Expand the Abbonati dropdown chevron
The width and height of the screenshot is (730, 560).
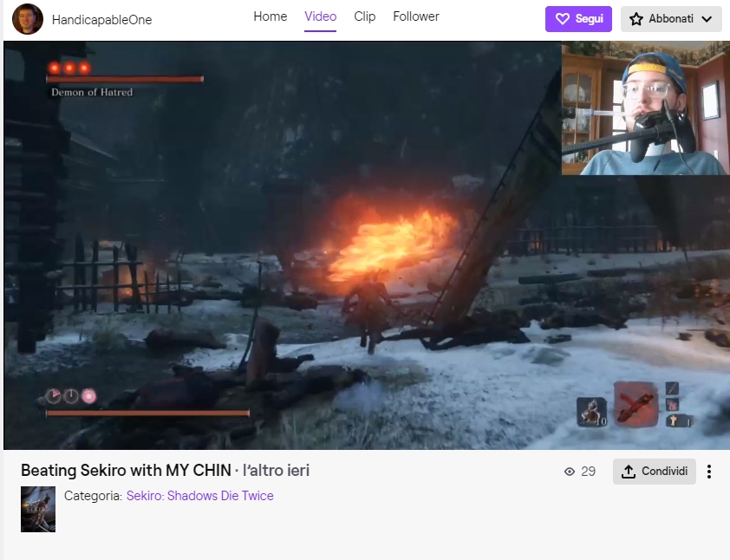point(707,19)
